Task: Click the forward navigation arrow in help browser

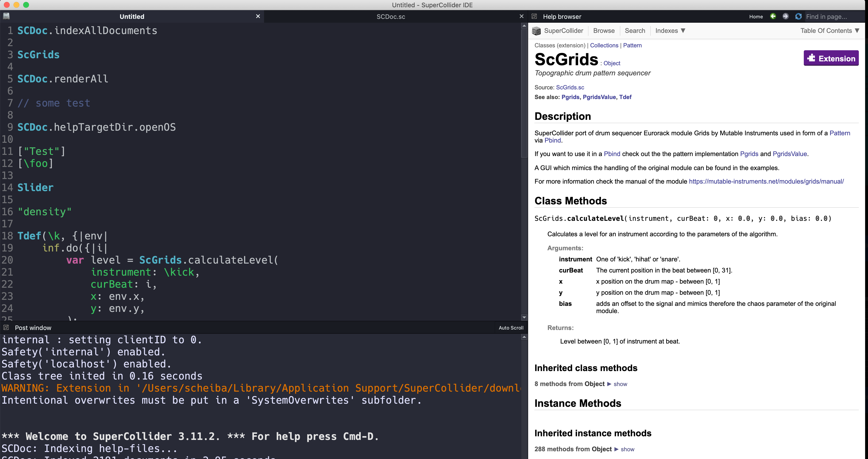Action: pyautogui.click(x=786, y=16)
